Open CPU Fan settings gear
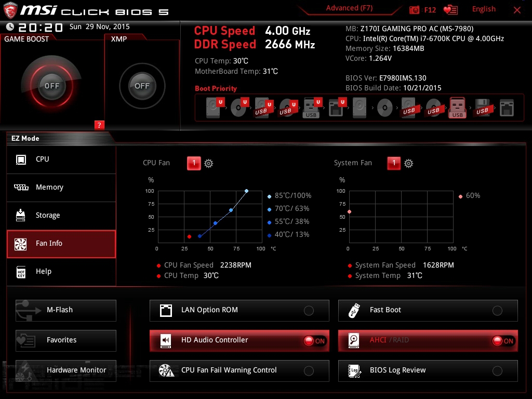The height and width of the screenshot is (399, 532). (209, 163)
